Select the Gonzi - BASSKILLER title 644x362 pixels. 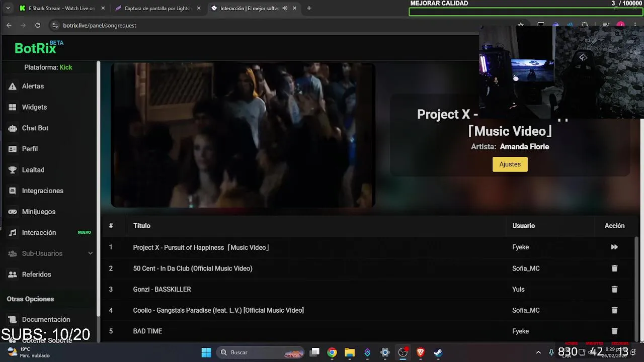coord(162,290)
